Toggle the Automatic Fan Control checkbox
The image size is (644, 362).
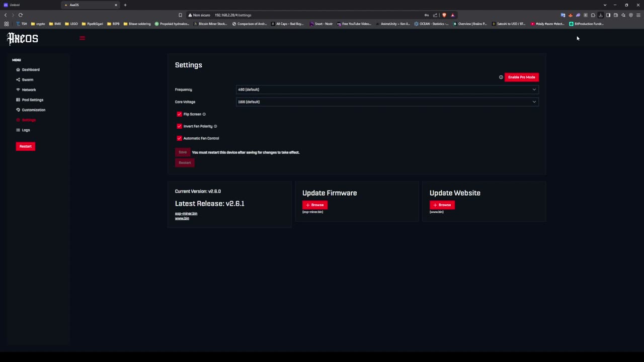click(x=179, y=138)
